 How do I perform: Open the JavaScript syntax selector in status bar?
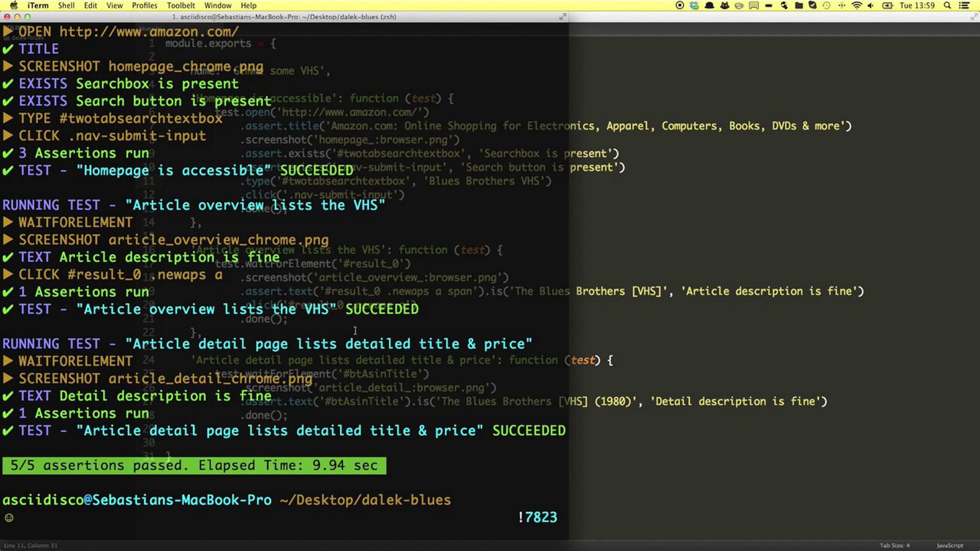950,545
